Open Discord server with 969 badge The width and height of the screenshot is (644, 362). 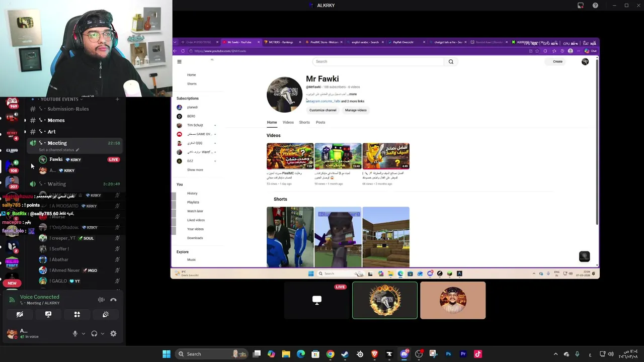[12, 103]
